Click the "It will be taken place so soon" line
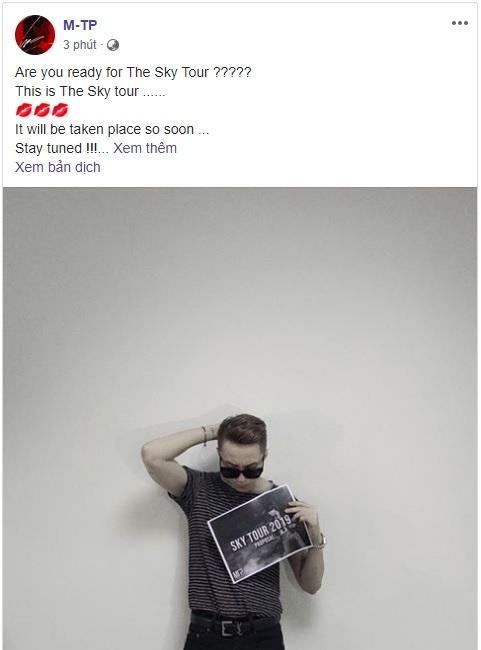This screenshot has height=650, width=481. (112, 129)
